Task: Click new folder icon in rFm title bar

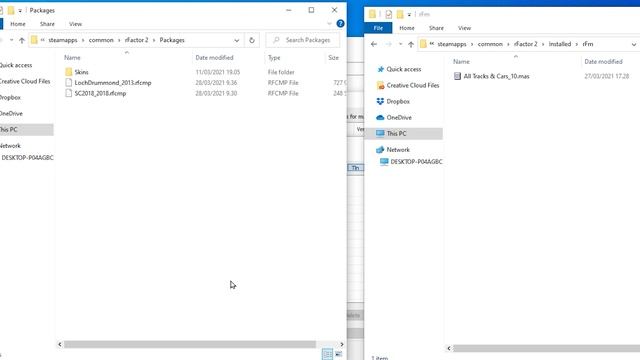Action: pyautogui.click(x=400, y=14)
